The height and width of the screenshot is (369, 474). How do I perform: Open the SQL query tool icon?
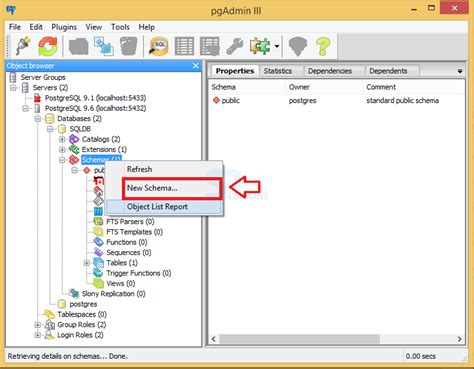159,46
